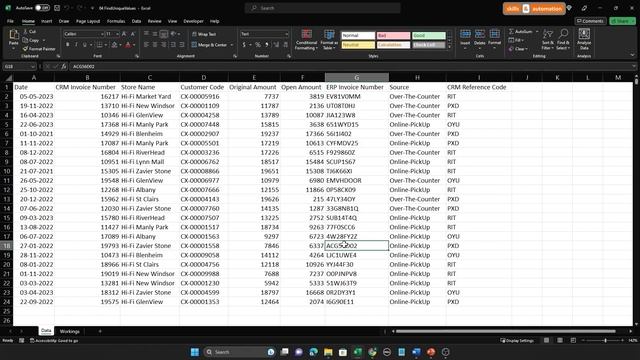Screen dimensions: 640x360
Task: Apply Italic formatting
Action: click(76, 44)
